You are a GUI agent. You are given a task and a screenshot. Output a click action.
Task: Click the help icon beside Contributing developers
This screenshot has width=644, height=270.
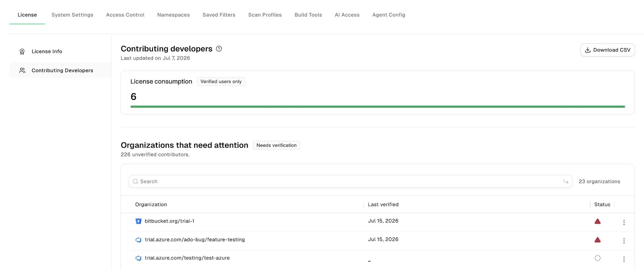pyautogui.click(x=219, y=49)
